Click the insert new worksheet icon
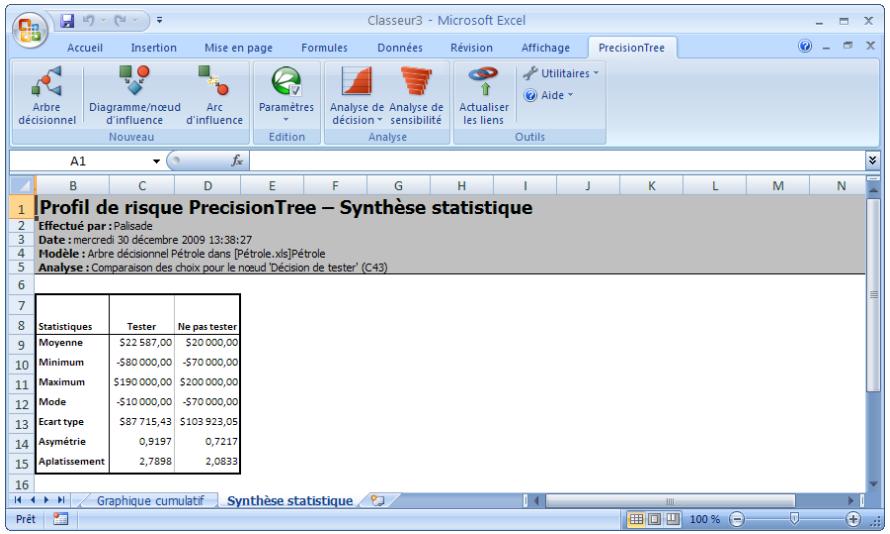The image size is (890, 534). pyautogui.click(x=377, y=501)
